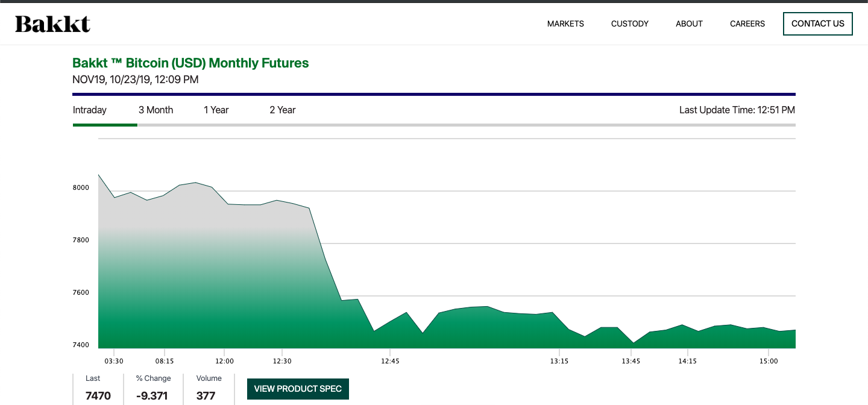868x405 pixels.
Task: Click the Last column label
Action: [93, 378]
